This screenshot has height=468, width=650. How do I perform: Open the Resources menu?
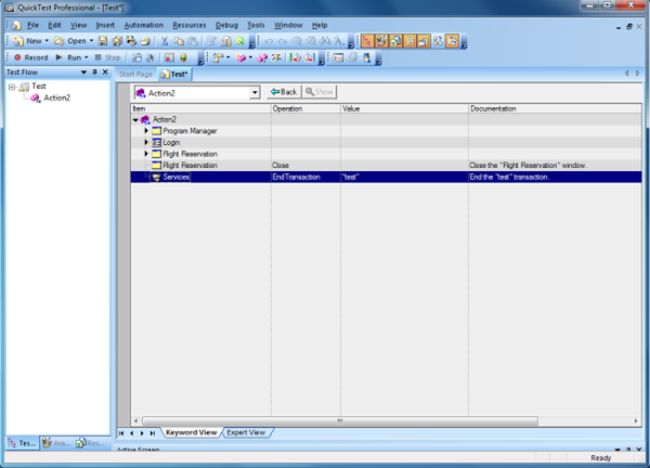(189, 25)
